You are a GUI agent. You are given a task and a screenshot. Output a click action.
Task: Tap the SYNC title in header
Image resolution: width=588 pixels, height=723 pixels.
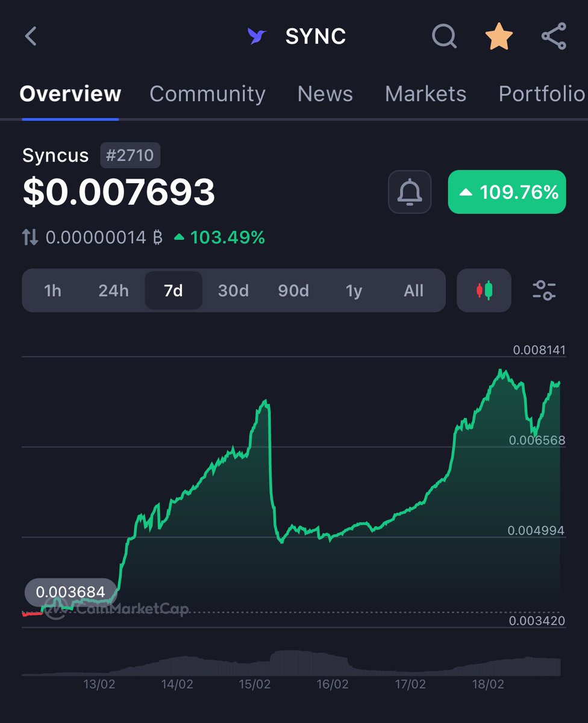click(x=316, y=37)
